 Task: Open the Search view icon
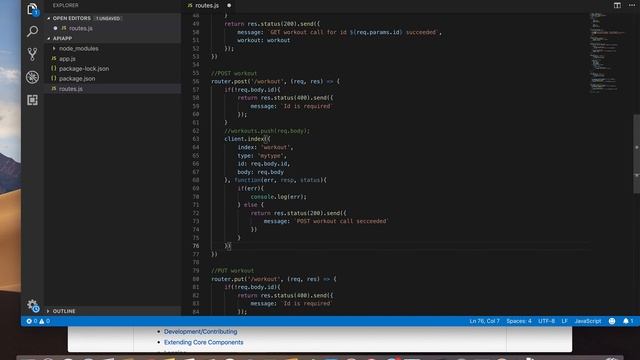coord(32,31)
